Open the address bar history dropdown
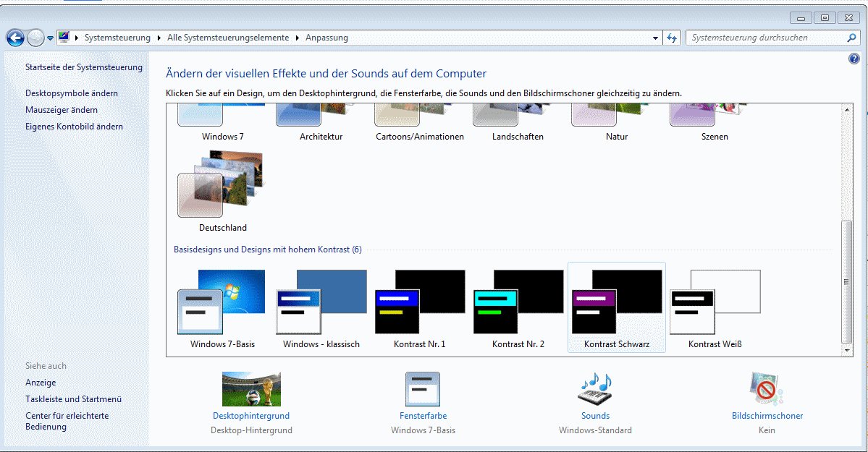The height and width of the screenshot is (452, 868). pyautogui.click(x=655, y=38)
